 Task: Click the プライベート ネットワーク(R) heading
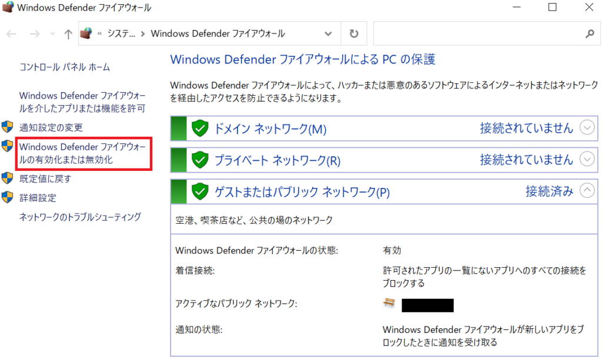click(x=277, y=160)
